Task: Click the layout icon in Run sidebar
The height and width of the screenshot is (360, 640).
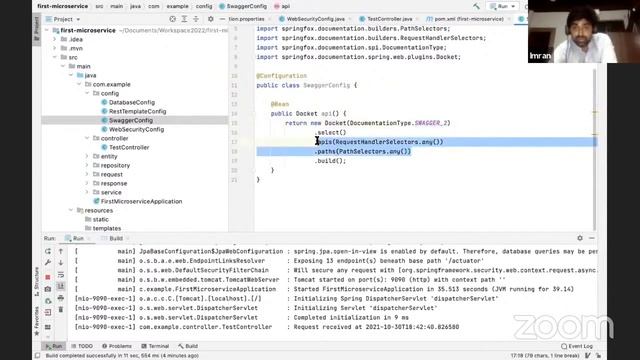Action: click(x=48, y=327)
